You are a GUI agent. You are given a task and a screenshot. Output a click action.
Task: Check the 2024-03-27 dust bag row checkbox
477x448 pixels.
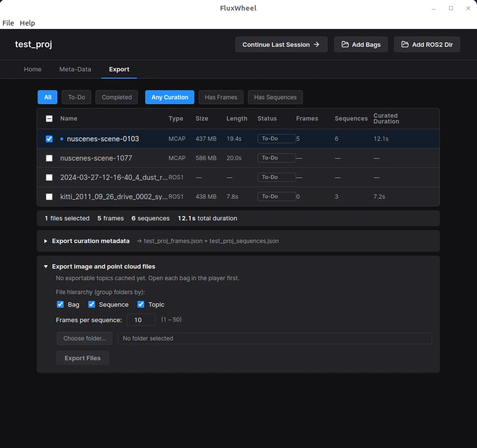49,177
